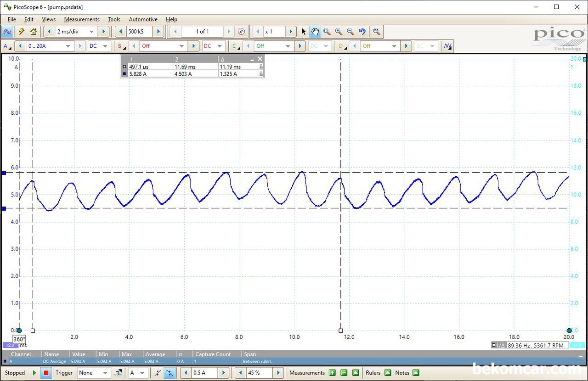588x381 pixels.
Task: Open Channel D Off range dropdown
Action: click(380, 46)
